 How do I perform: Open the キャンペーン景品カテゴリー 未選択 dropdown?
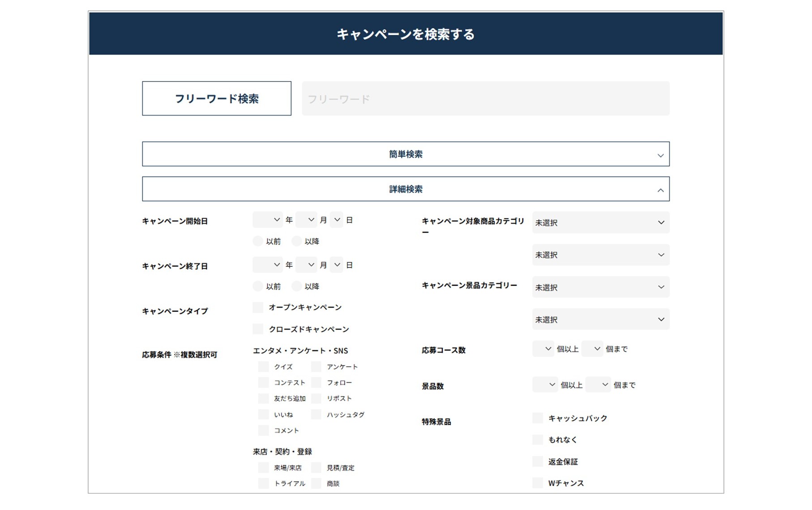(x=600, y=287)
